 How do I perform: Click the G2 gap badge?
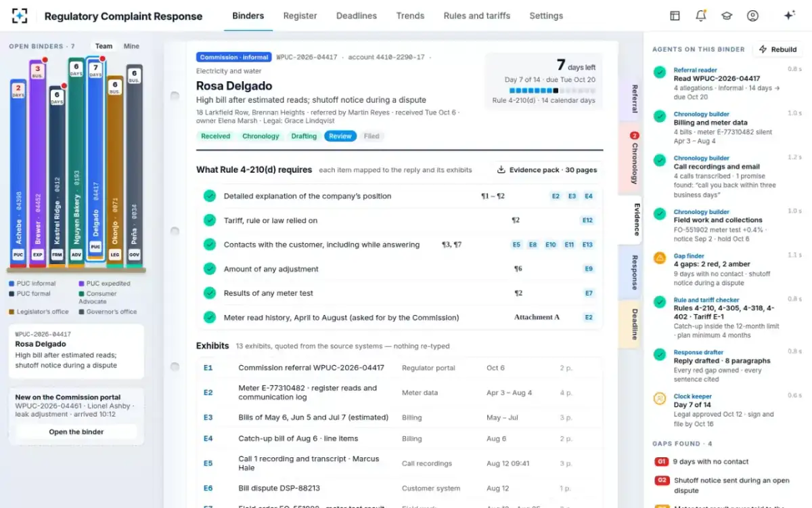tap(662, 480)
